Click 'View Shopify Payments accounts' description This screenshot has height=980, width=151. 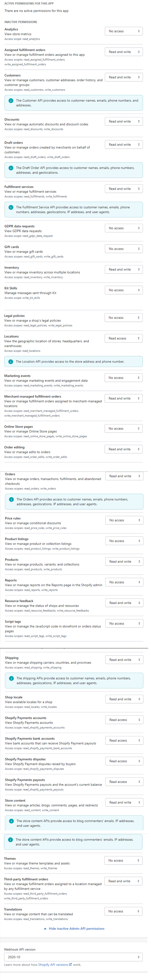29,723
